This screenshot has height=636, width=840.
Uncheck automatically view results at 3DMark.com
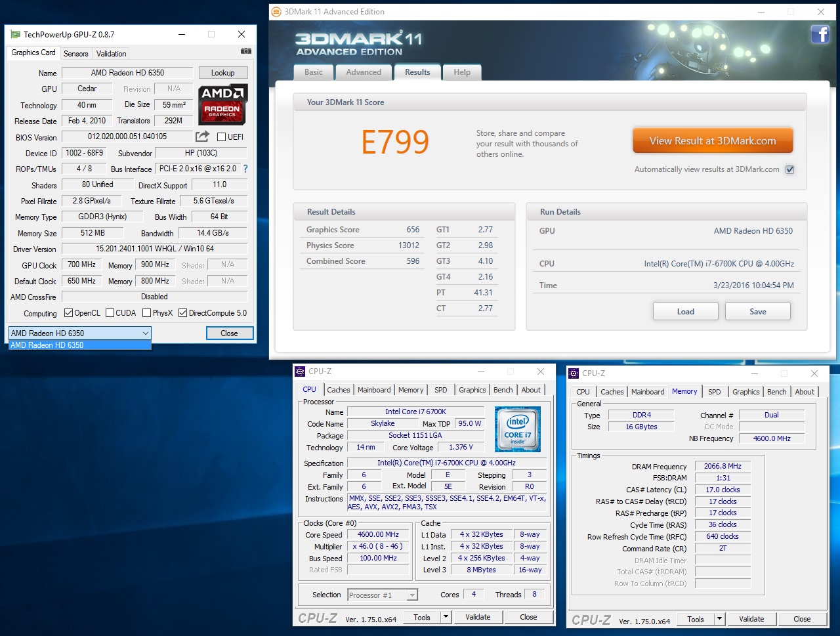tap(790, 169)
